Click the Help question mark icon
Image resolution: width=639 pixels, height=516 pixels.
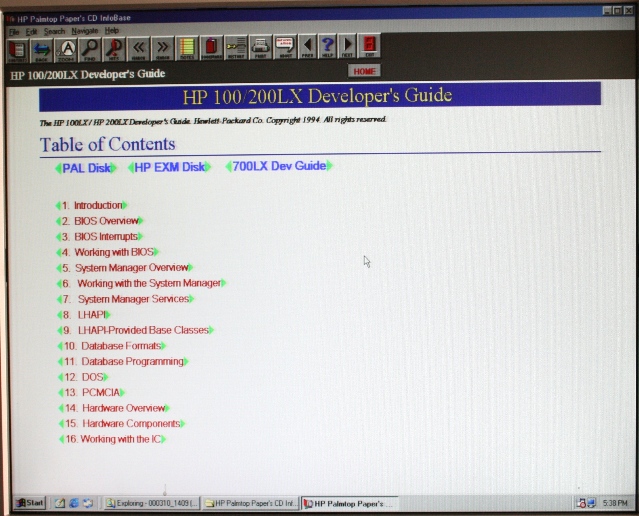(x=328, y=46)
